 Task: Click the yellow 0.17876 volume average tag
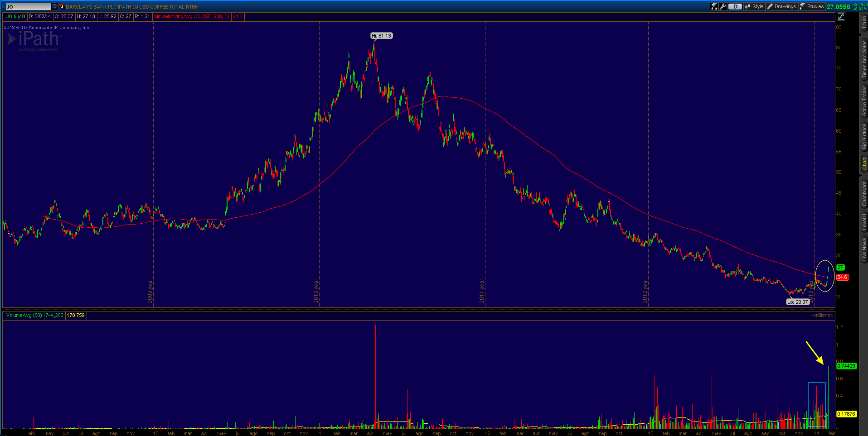[x=846, y=414]
